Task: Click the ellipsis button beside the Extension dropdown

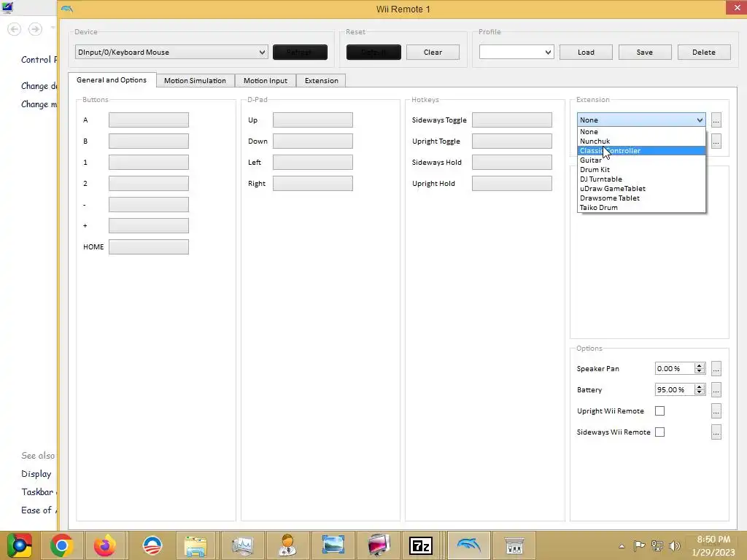Action: tap(716, 120)
